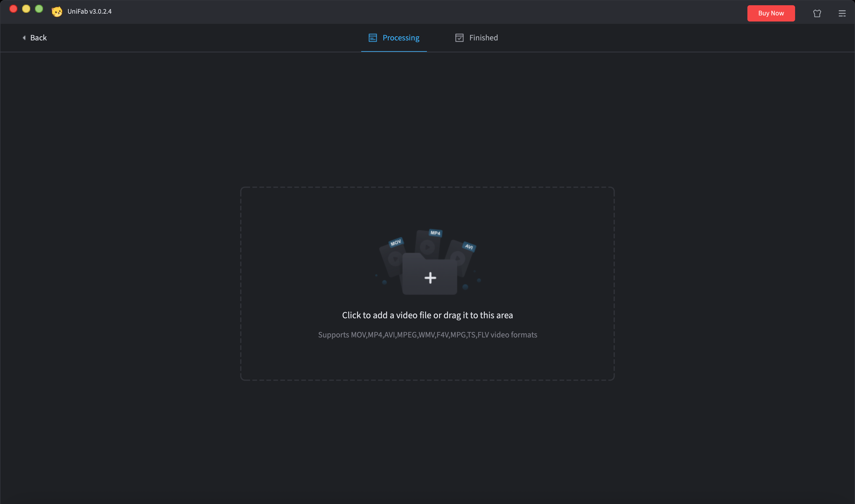855x504 pixels.
Task: Switch to the Finished tab
Action: pos(483,38)
